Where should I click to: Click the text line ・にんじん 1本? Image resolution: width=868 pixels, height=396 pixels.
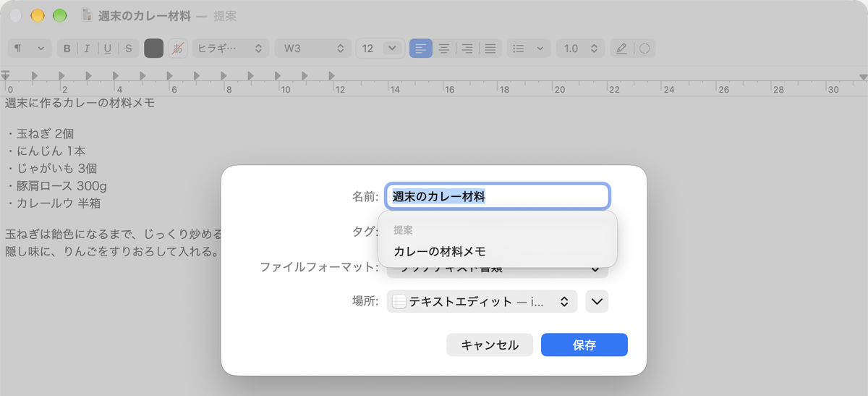(x=46, y=151)
